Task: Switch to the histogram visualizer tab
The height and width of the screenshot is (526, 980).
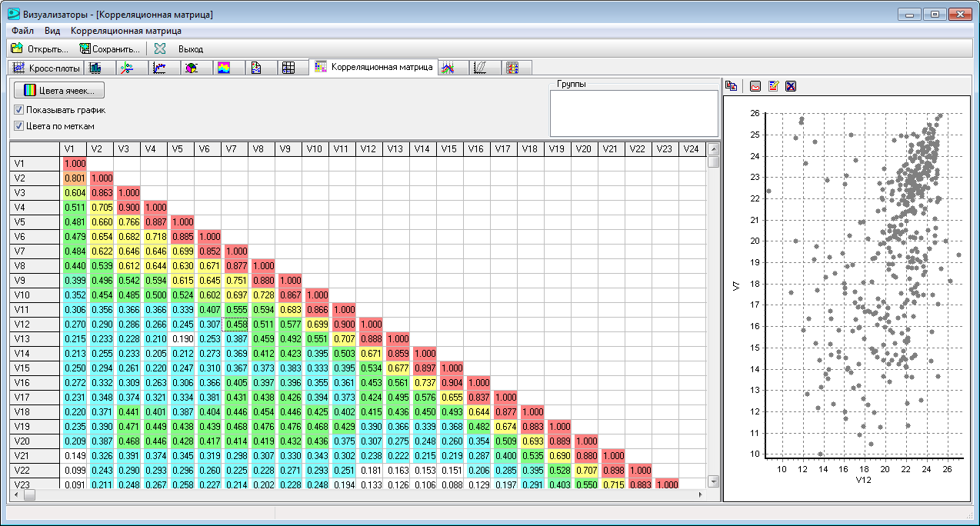Action: pos(96,68)
